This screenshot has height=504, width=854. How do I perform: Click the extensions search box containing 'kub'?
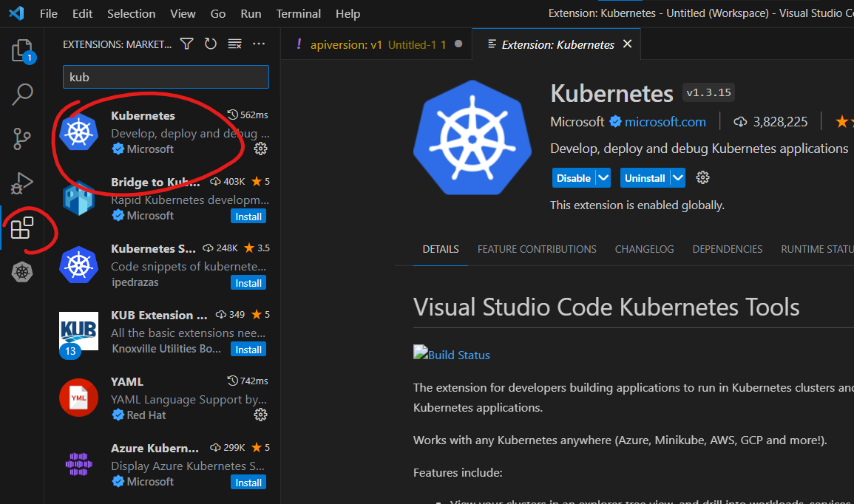pos(166,77)
